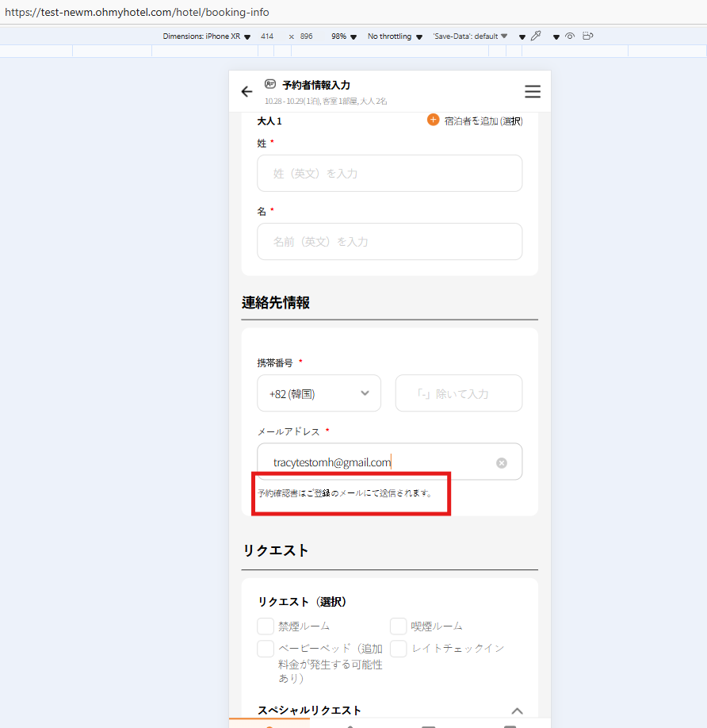Click the リクエスト (選択) subheading

pyautogui.click(x=302, y=602)
